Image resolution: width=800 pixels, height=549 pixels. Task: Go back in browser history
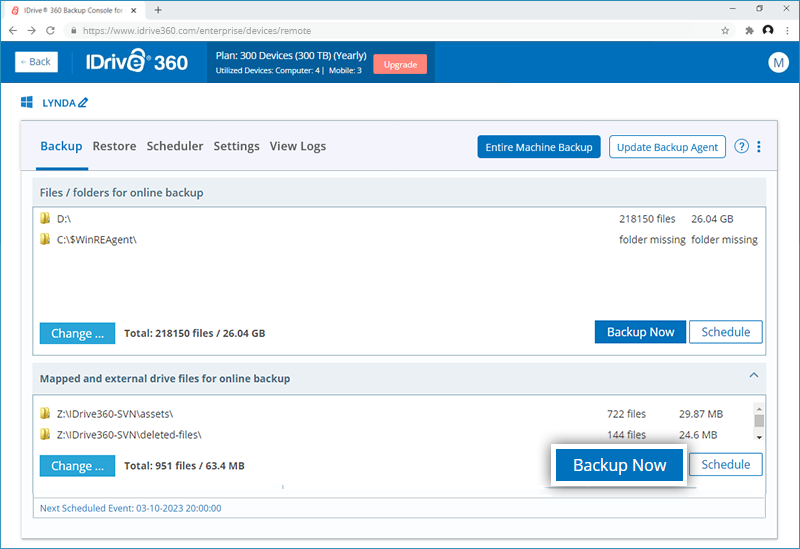click(13, 31)
